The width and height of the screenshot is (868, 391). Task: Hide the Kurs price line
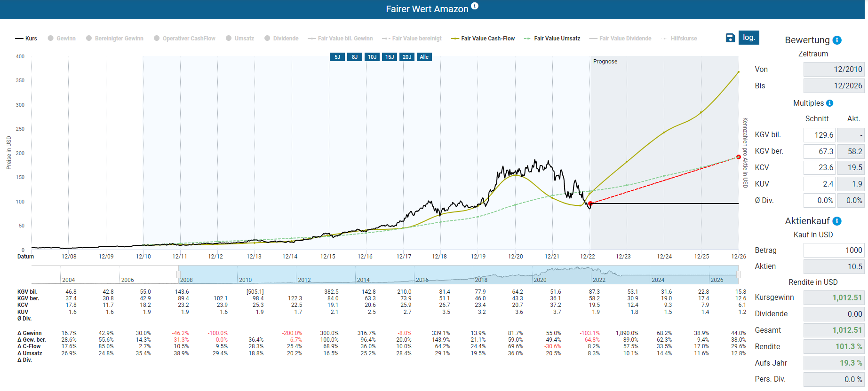(26, 39)
